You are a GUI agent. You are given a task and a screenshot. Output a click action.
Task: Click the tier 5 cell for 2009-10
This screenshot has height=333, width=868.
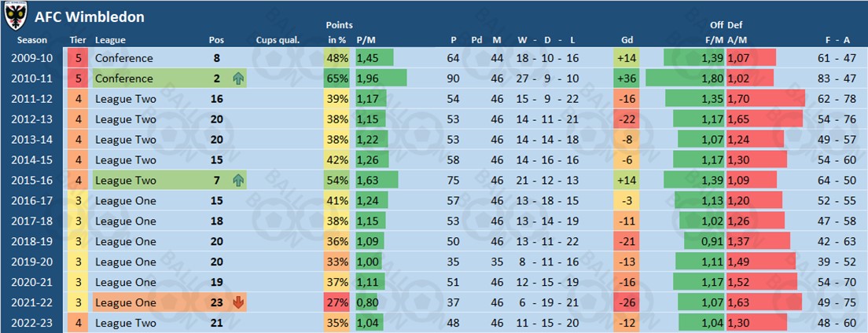coord(79,58)
